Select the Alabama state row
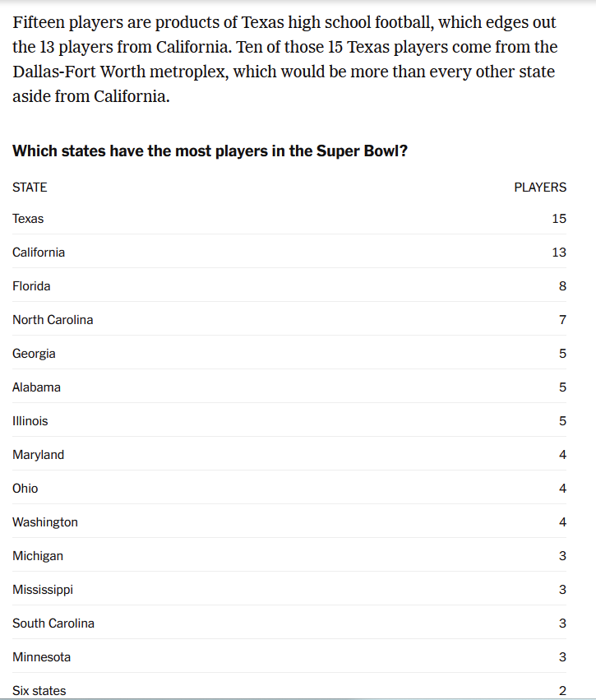The width and height of the screenshot is (596, 700). point(36,387)
